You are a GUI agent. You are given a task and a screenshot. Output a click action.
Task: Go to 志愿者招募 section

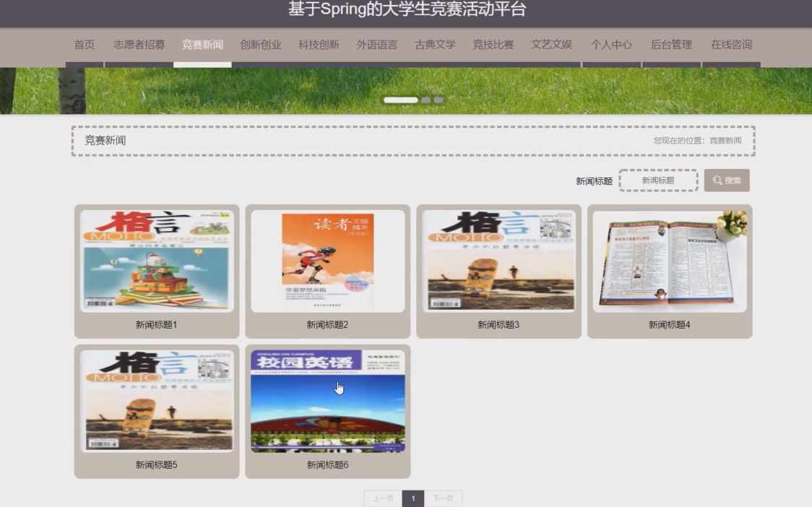tap(139, 45)
